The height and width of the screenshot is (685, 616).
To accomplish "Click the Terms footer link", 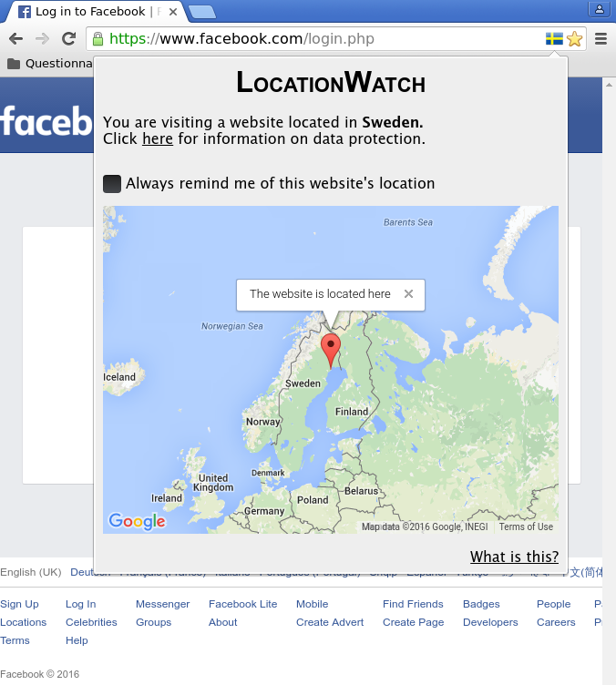I will (x=15, y=641).
